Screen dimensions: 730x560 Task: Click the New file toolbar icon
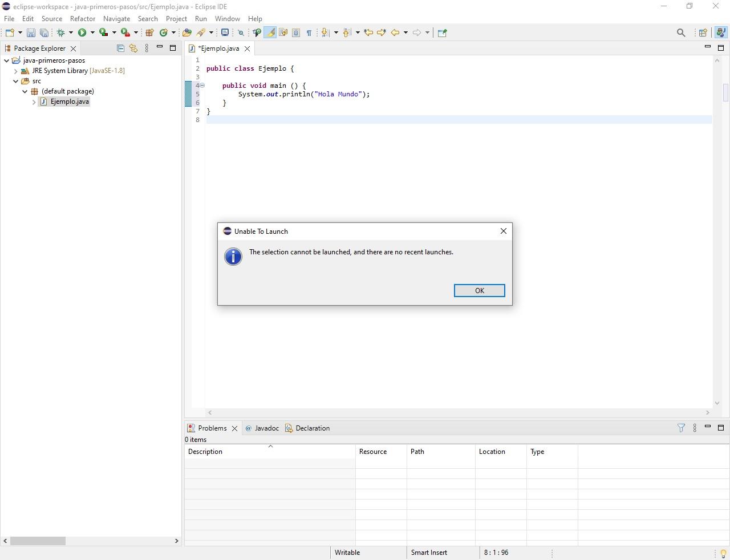(x=10, y=33)
